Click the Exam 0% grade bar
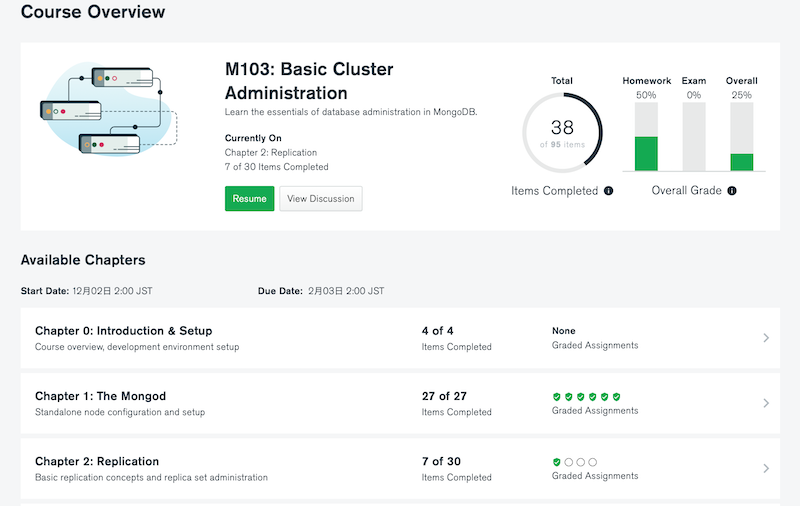 [x=694, y=137]
